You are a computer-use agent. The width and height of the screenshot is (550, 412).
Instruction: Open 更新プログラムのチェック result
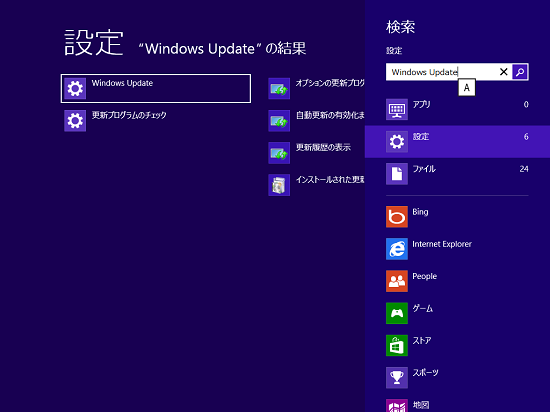pos(156,121)
